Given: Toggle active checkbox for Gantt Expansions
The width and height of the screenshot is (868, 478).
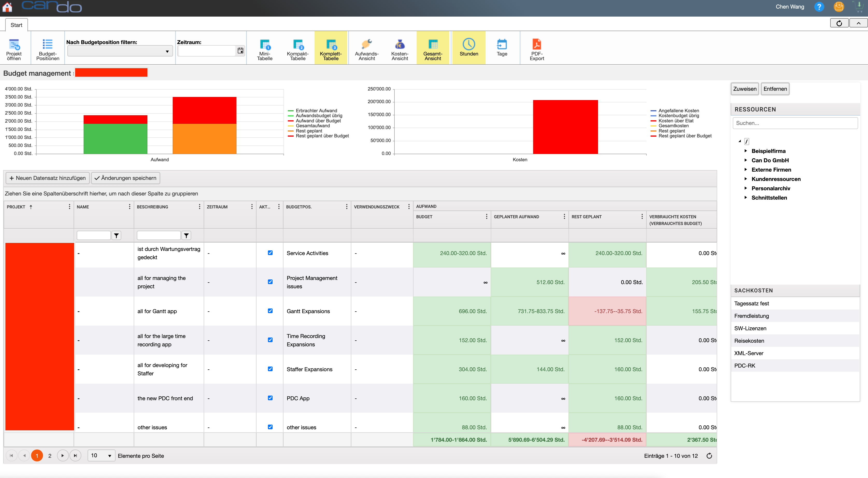Looking at the screenshot, I should (270, 311).
